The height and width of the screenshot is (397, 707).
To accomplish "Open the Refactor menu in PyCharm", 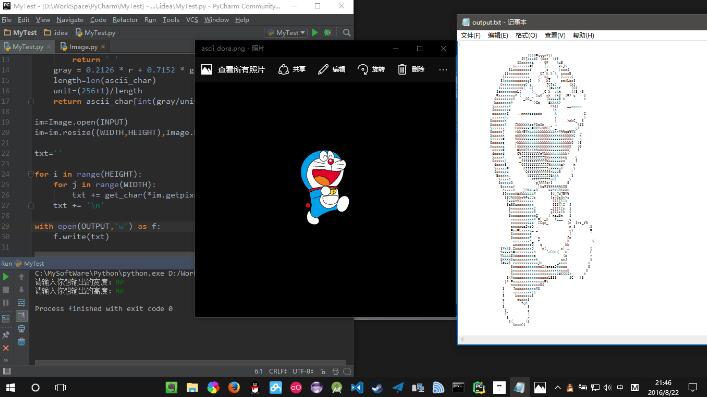I will click(x=125, y=20).
